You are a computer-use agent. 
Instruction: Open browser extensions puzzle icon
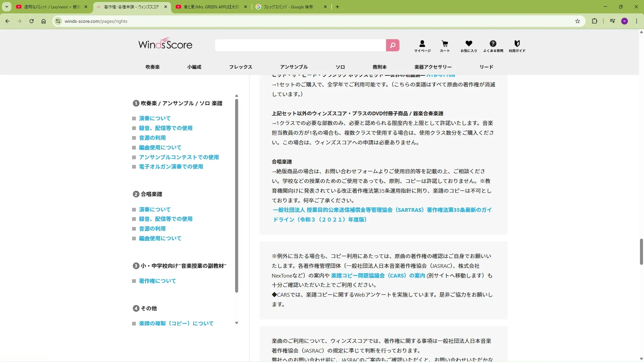pyautogui.click(x=594, y=21)
